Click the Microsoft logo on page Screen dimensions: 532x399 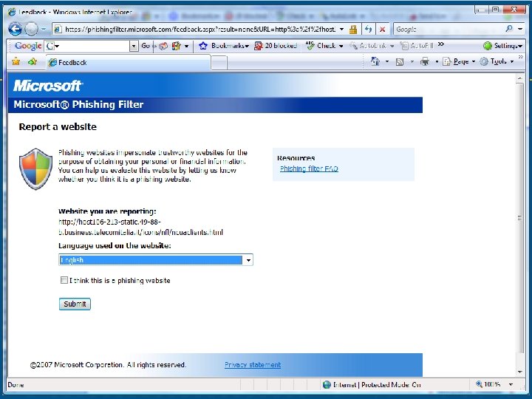coord(48,86)
